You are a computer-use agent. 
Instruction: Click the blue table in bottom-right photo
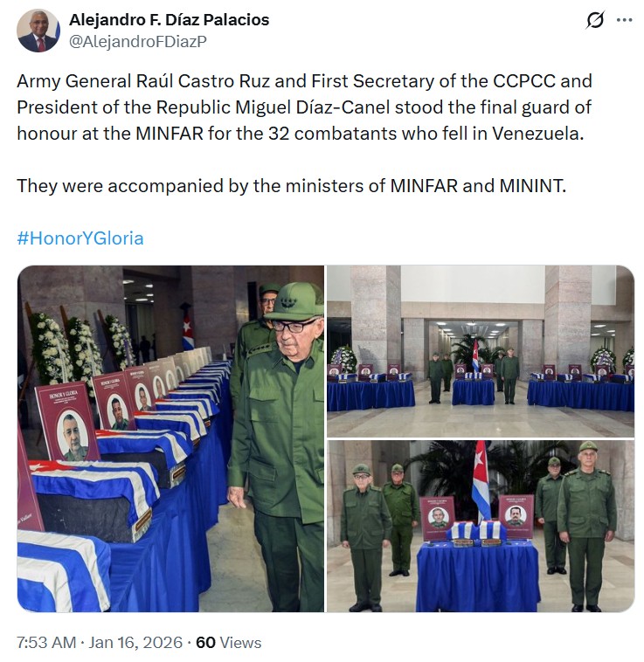pyautogui.click(x=477, y=574)
